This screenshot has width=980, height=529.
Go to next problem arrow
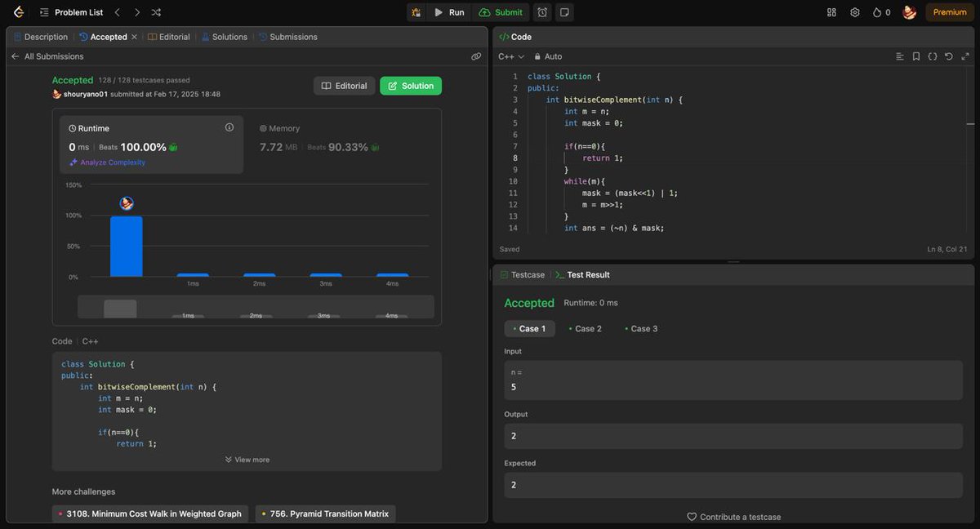136,12
